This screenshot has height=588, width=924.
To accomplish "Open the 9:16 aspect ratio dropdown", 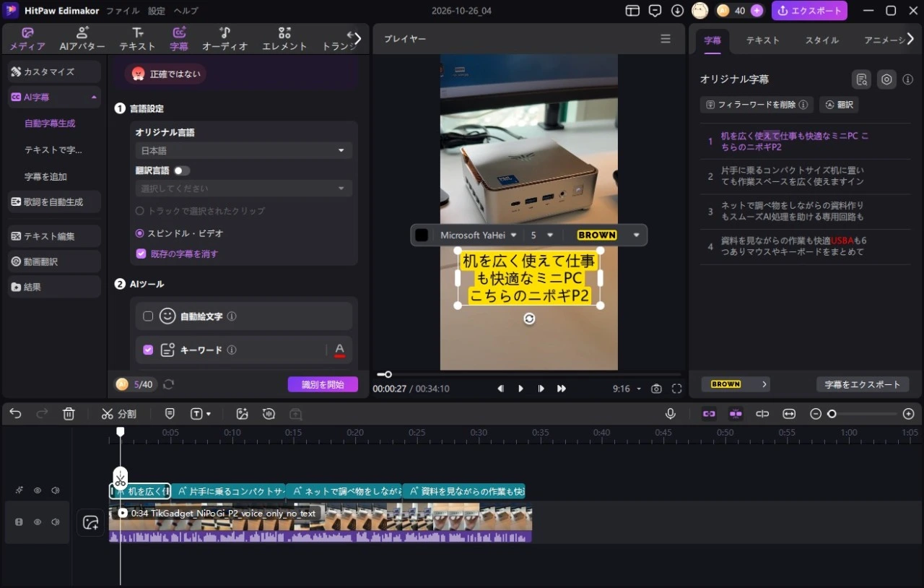I will point(627,389).
